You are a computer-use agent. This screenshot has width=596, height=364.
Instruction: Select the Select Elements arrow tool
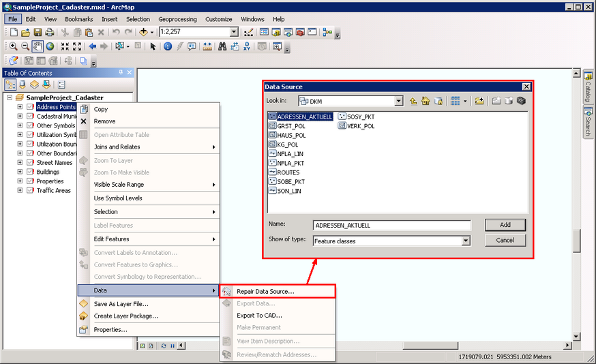click(153, 46)
